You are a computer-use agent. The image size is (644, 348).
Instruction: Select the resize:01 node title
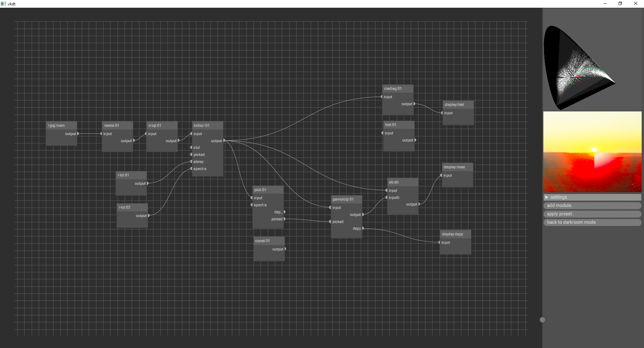click(117, 126)
